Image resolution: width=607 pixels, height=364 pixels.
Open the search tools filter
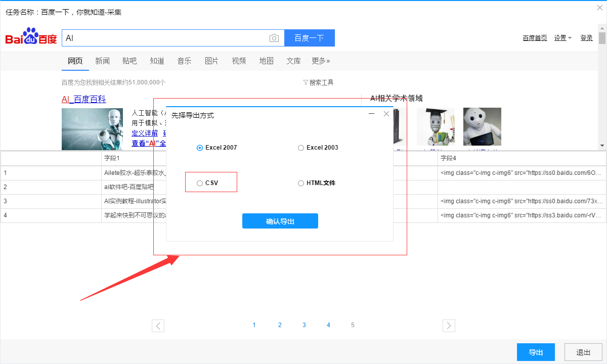[318, 82]
